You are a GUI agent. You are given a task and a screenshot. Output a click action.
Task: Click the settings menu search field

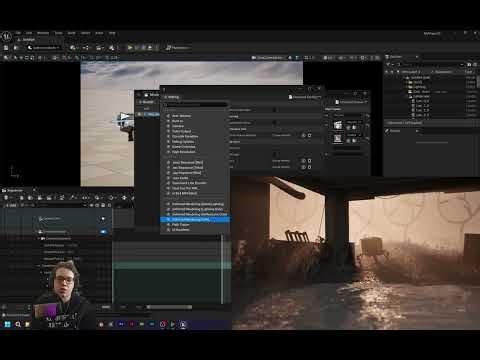[195, 105]
